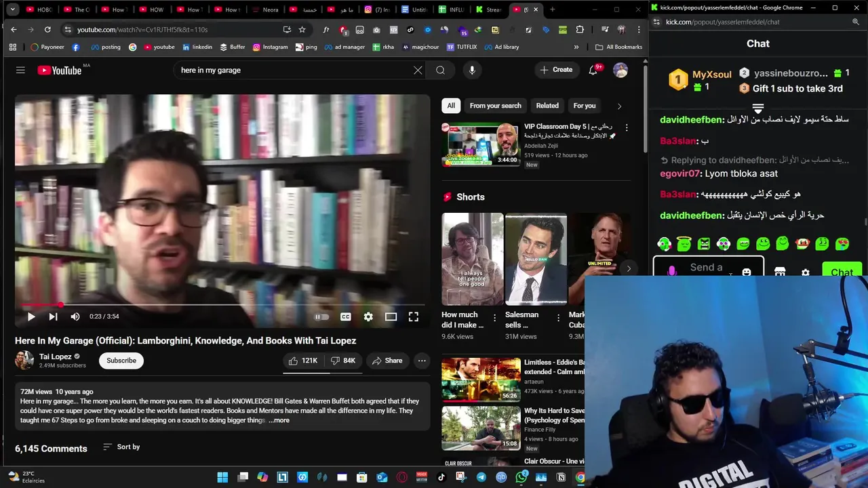Open WhatsApp from the Windows taskbar
Screen dimensions: 868x488
pyautogui.click(x=521, y=477)
